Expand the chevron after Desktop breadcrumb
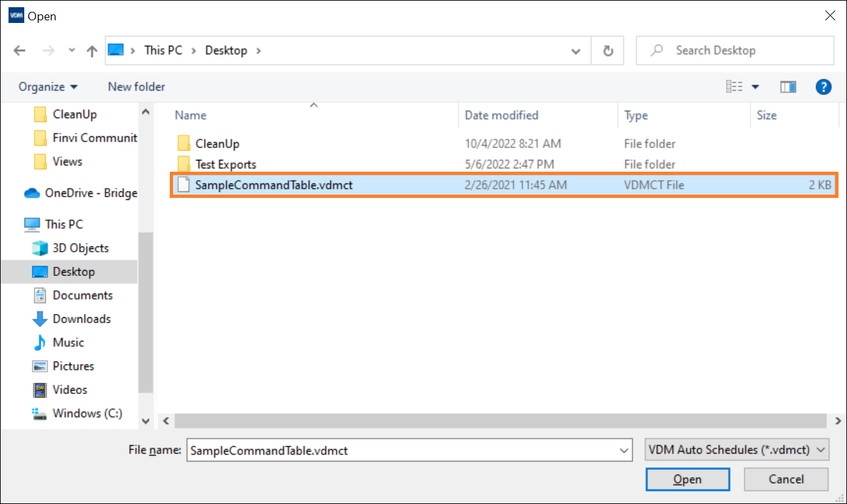847x504 pixels. click(258, 50)
